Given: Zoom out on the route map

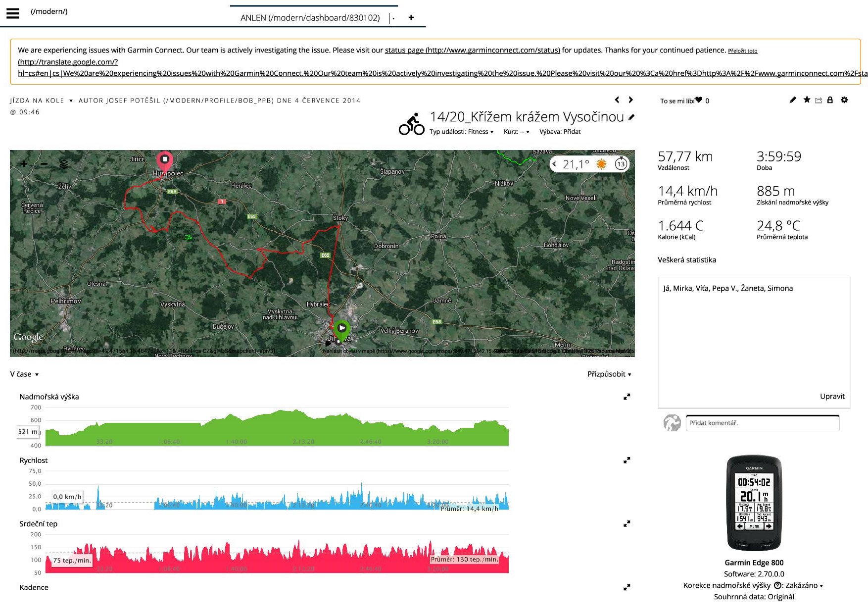Looking at the screenshot, I should [44, 164].
